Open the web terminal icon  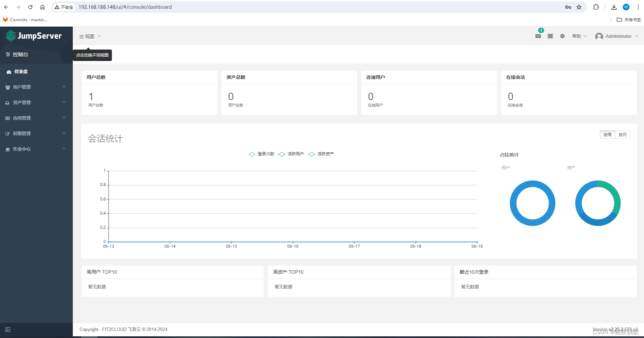[x=550, y=36]
